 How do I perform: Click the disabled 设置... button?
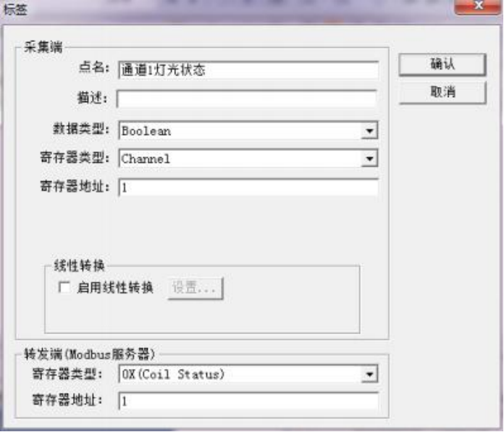pyautogui.click(x=195, y=288)
